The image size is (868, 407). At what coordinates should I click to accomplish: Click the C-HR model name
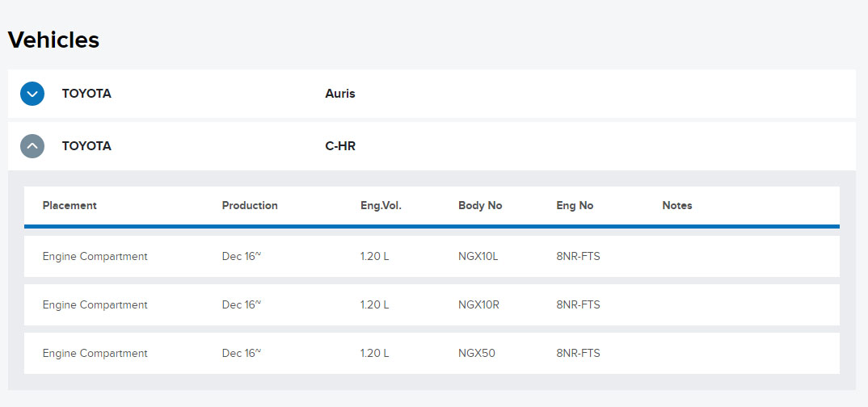click(x=340, y=146)
